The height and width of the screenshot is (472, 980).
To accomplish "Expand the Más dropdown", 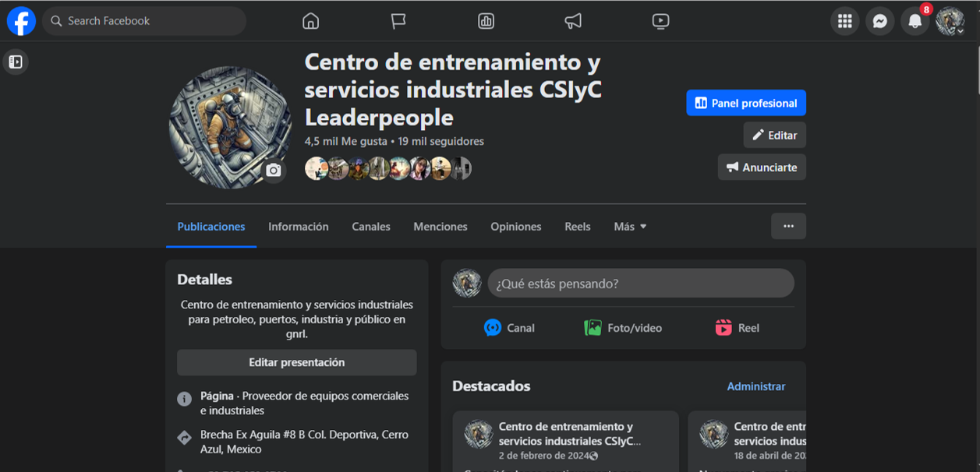I will pos(630,227).
